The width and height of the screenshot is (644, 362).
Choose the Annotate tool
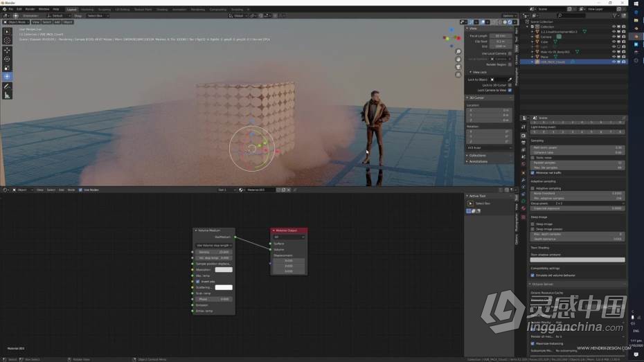click(x=7, y=87)
